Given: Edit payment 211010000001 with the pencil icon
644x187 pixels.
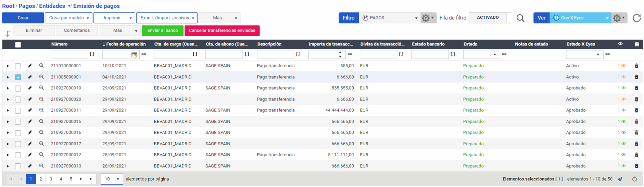Looking at the screenshot, I should coord(30,66).
